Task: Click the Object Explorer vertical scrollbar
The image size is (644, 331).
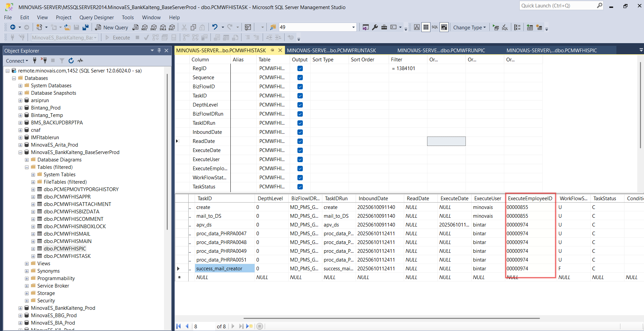Action: point(167,152)
